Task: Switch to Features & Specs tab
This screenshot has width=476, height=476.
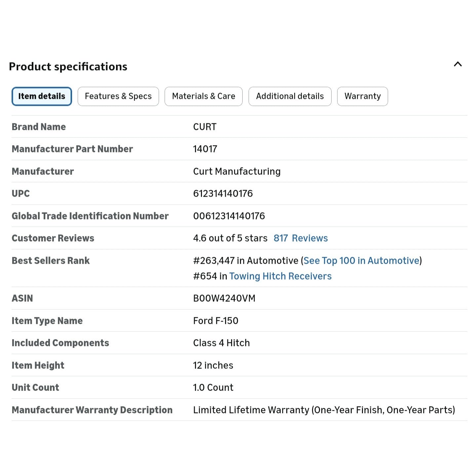Action: click(118, 96)
